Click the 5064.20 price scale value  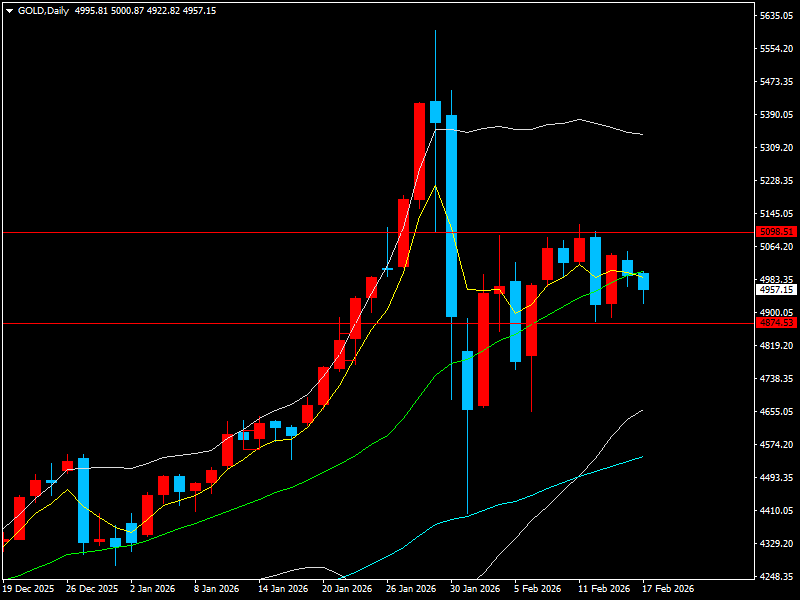click(777, 247)
